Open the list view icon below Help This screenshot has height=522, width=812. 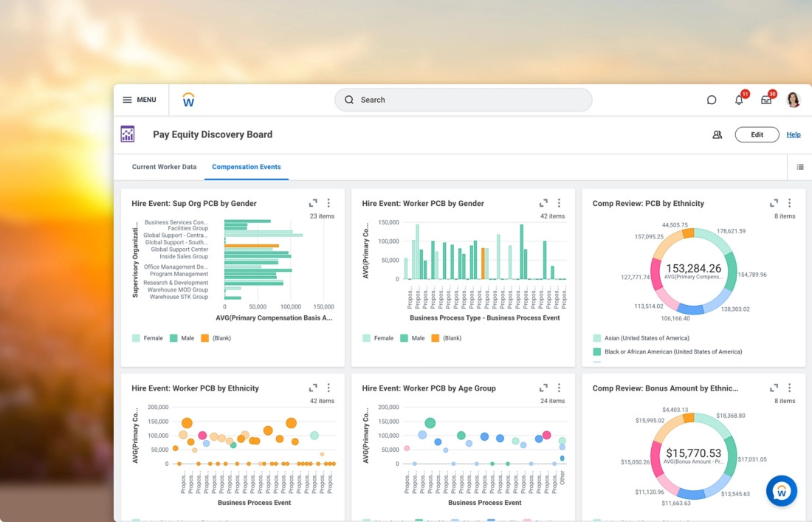tap(799, 167)
